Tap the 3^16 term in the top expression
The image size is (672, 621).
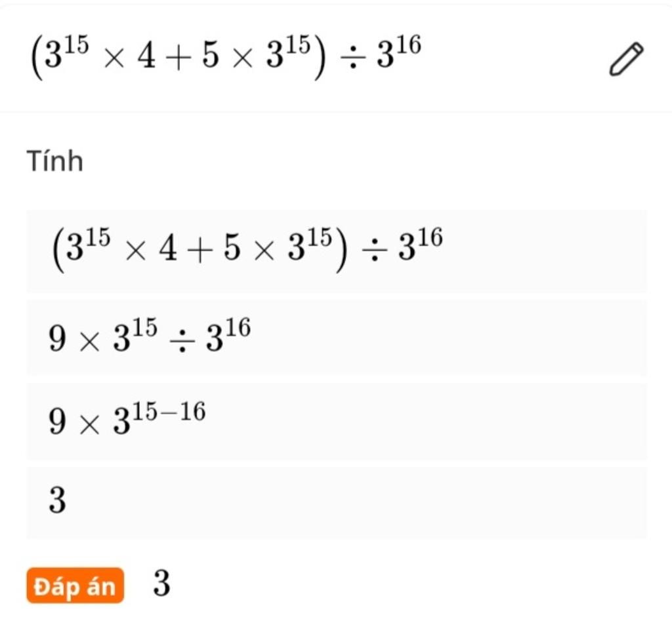pyautogui.click(x=399, y=52)
